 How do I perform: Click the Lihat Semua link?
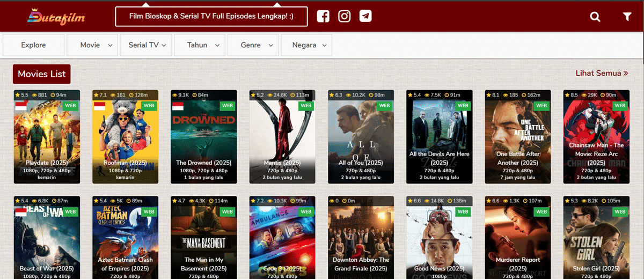coord(602,73)
